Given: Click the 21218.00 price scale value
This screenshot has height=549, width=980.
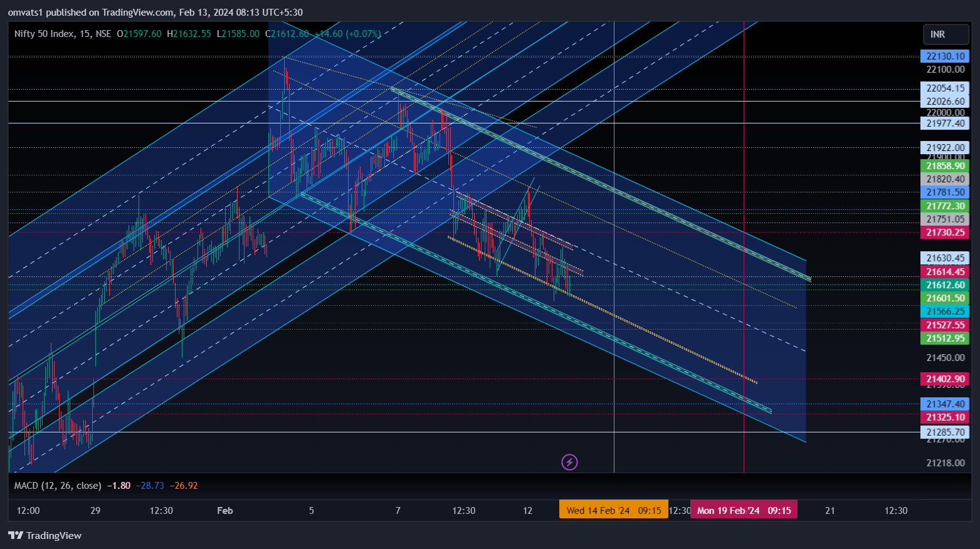Looking at the screenshot, I should coord(946,463).
